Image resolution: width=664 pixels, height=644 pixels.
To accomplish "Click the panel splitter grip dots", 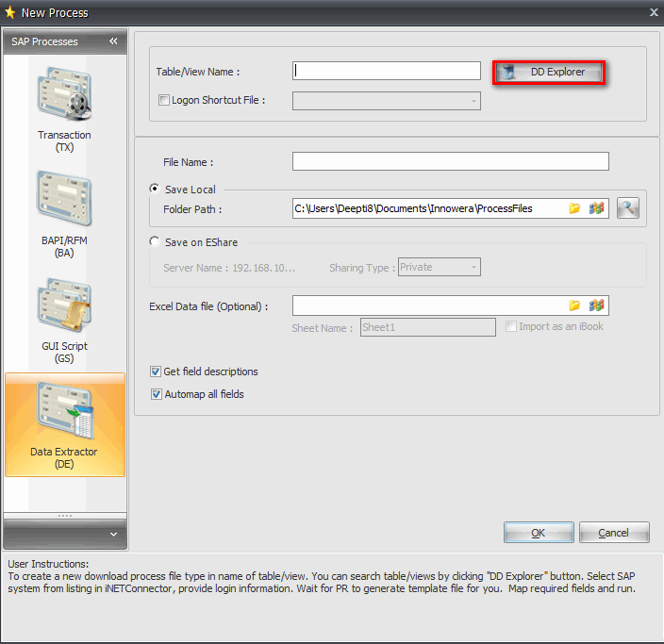I will (x=65, y=516).
